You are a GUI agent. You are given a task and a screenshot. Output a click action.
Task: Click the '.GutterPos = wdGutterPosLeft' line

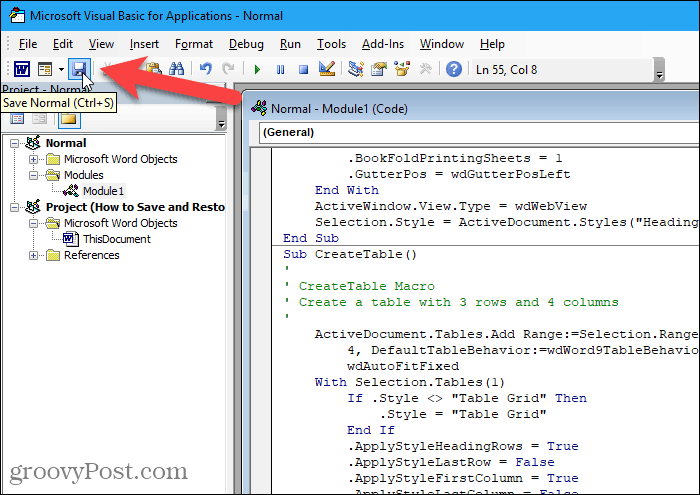click(458, 175)
